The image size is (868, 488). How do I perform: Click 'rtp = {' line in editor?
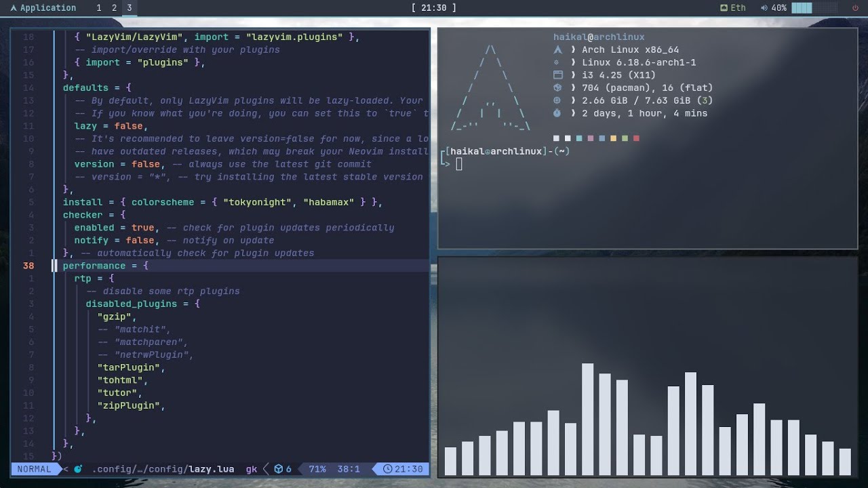[94, 279]
